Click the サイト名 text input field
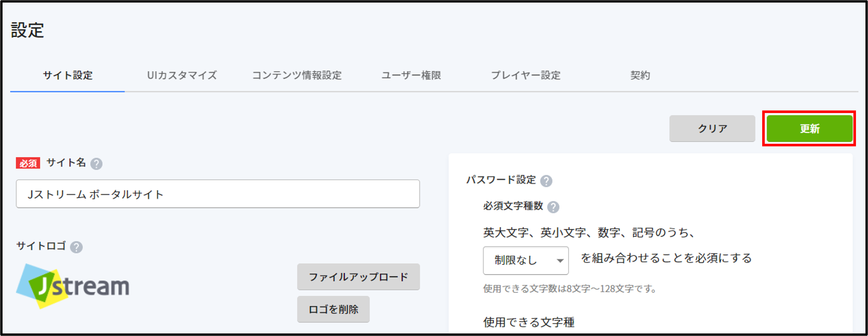868x336 pixels. pos(218,194)
